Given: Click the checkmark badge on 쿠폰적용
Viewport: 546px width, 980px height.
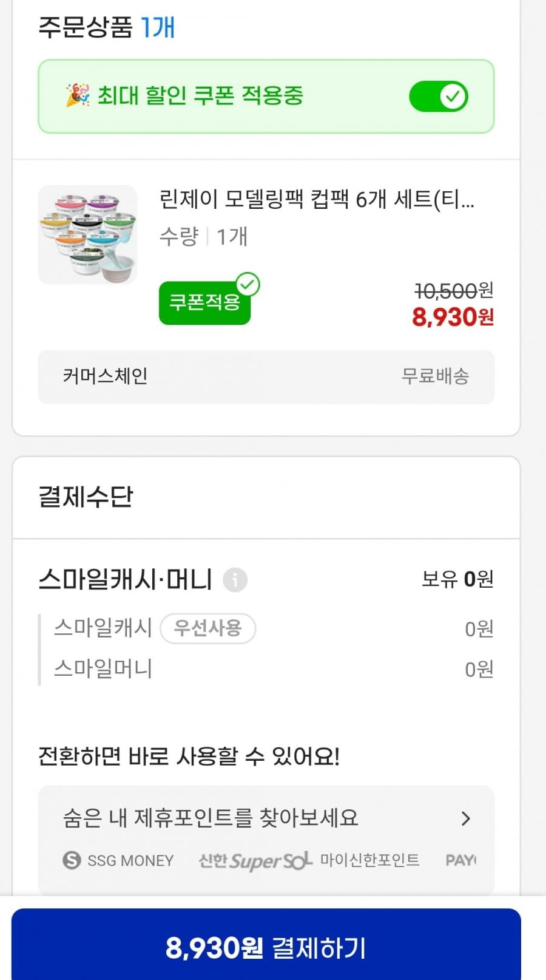Looking at the screenshot, I should (x=248, y=284).
